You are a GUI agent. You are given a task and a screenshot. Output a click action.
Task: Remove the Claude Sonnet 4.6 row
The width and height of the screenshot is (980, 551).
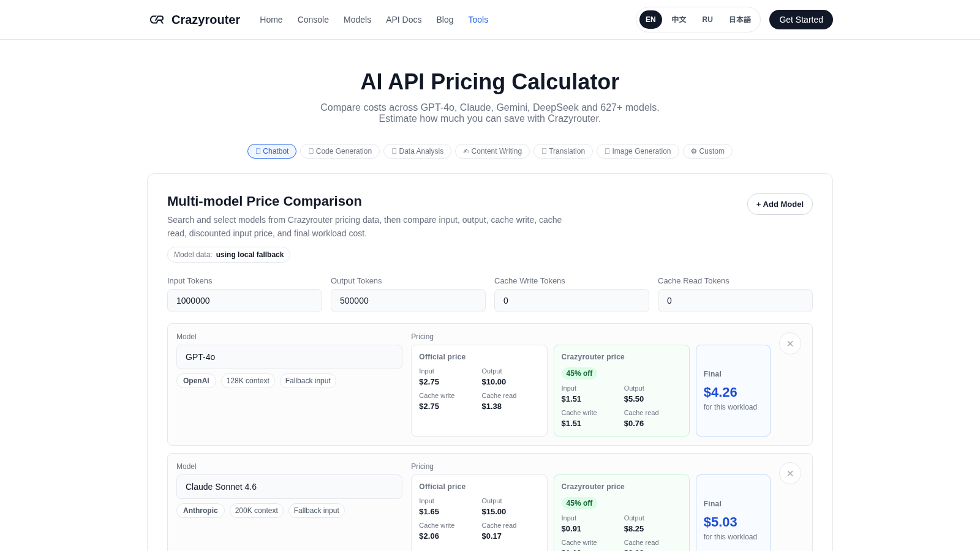pyautogui.click(x=790, y=473)
